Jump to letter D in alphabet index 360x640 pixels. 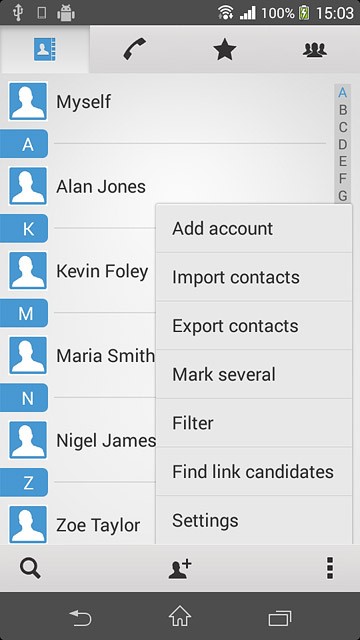(x=343, y=144)
